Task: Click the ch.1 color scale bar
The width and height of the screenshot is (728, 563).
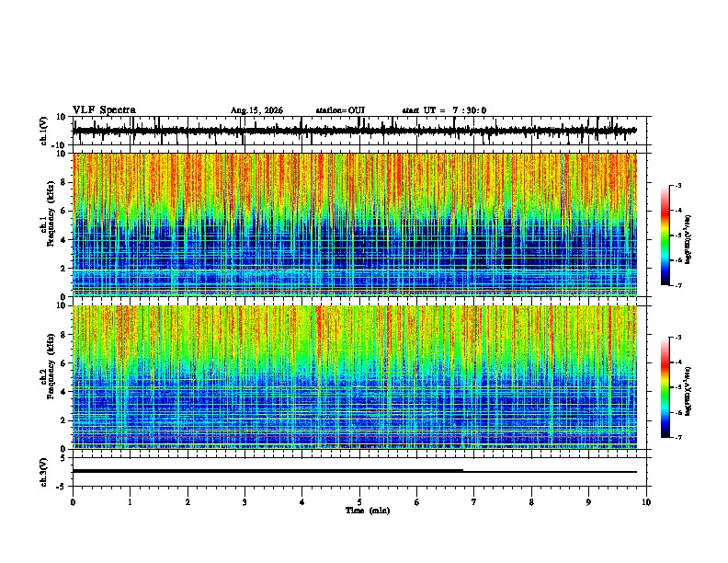Action: pyautogui.click(x=665, y=236)
